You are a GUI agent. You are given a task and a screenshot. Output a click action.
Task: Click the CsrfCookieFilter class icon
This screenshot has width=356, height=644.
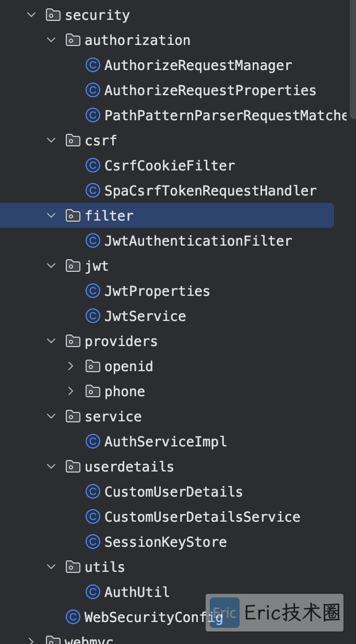coord(92,166)
